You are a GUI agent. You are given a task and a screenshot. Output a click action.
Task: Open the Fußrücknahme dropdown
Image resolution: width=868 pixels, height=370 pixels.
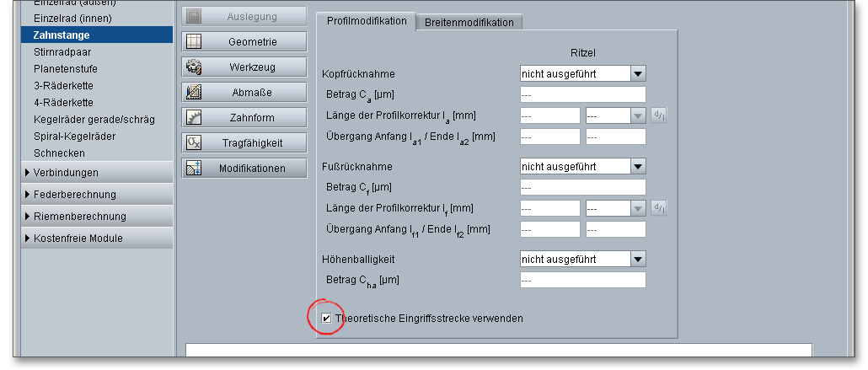tap(637, 167)
